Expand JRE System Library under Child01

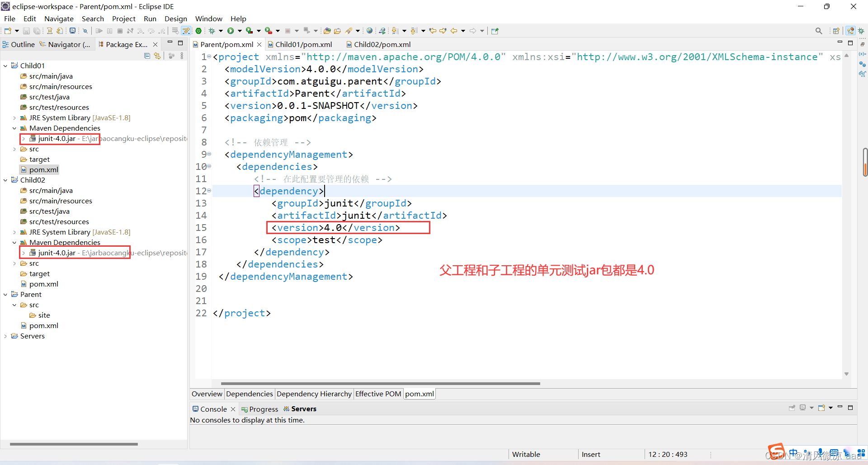coord(14,118)
